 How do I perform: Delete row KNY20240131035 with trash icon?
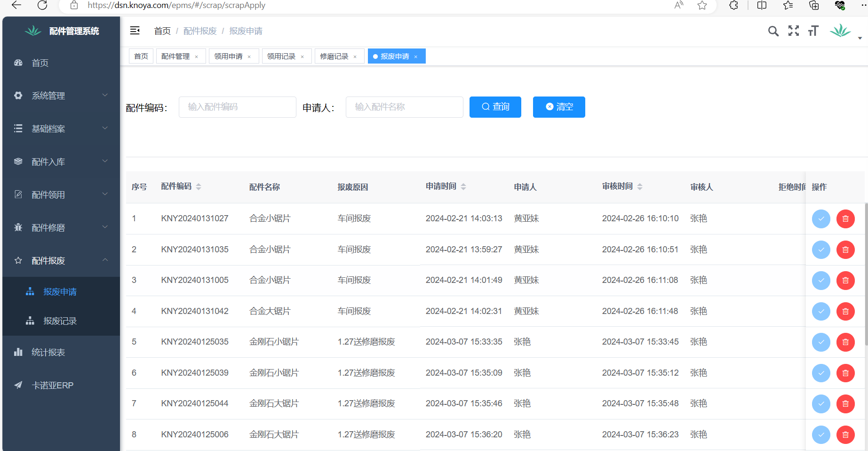tap(845, 250)
